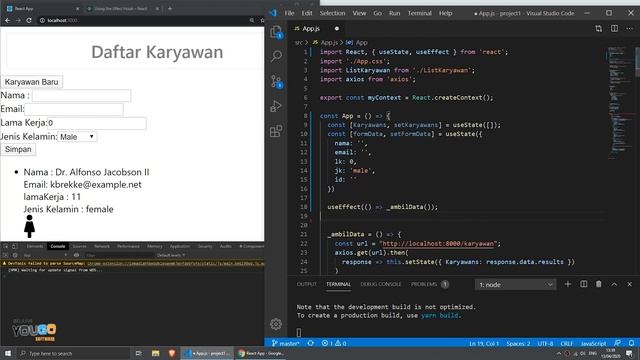Switch to the PROBLEMS tab
The width and height of the screenshot is (640, 360).
tap(430, 284)
